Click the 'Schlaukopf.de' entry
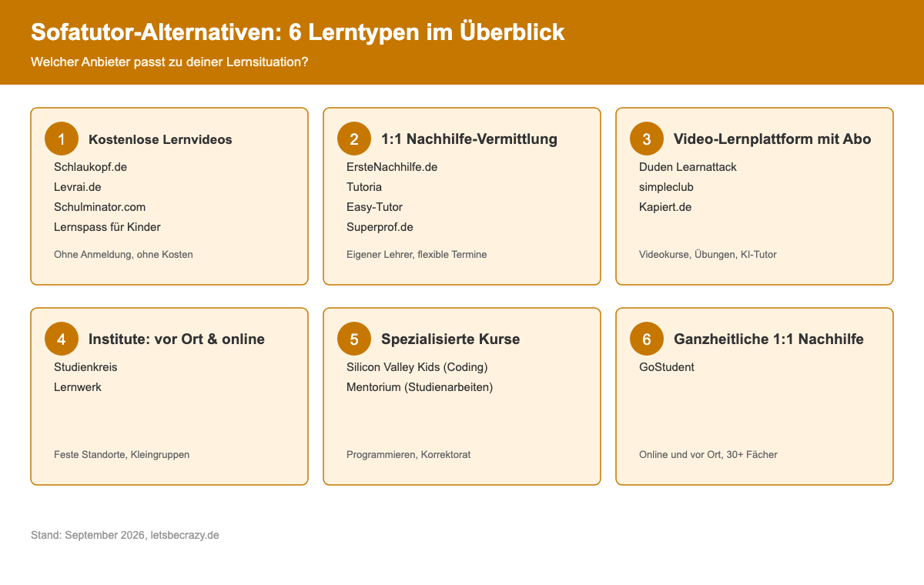This screenshot has height=585, width=924. 90,167
